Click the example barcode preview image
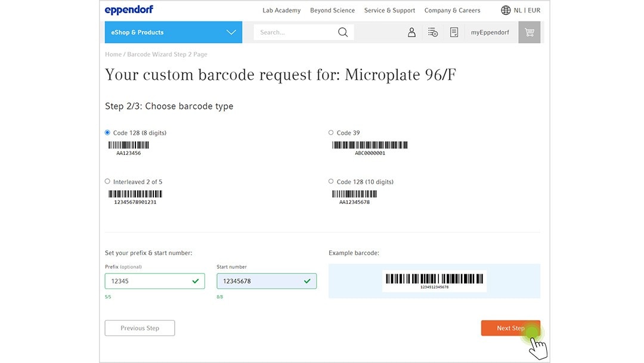The image size is (644, 363). click(434, 281)
